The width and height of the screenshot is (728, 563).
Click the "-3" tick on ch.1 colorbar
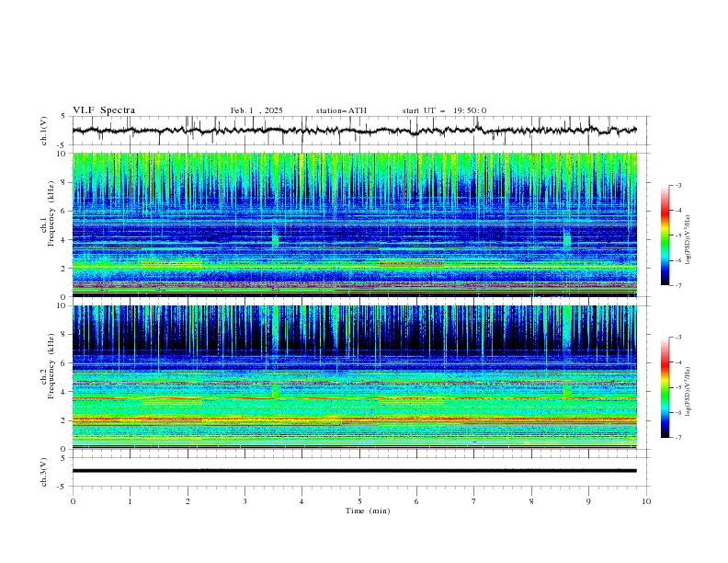677,185
